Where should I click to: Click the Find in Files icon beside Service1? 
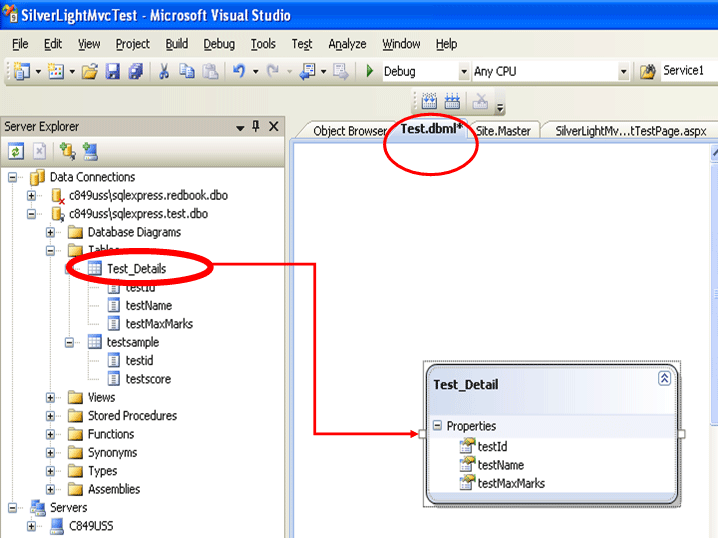pos(647,71)
